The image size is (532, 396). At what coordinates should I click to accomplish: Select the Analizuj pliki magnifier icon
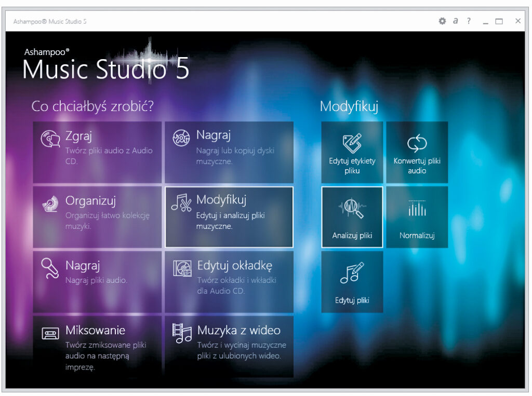pos(352,214)
